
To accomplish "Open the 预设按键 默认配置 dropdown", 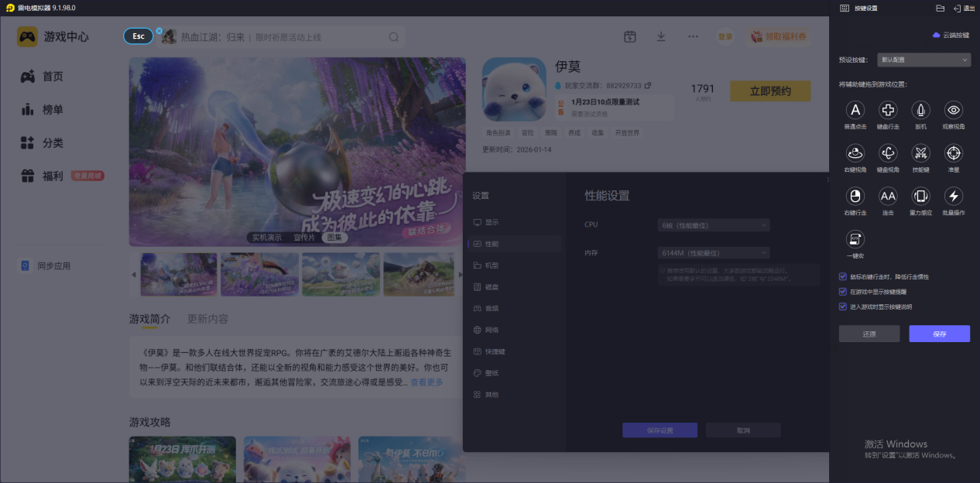I will point(923,60).
